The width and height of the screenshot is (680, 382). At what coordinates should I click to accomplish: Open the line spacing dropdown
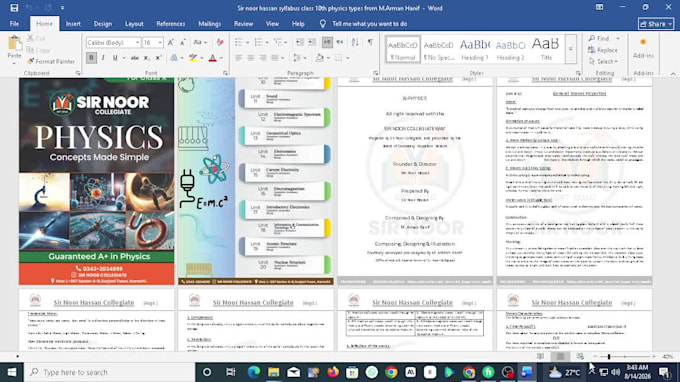[300, 58]
